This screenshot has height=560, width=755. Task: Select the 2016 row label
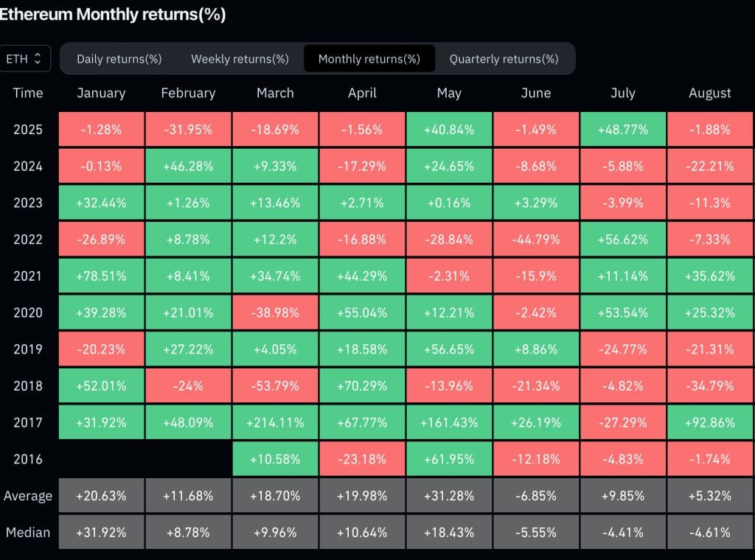(x=28, y=459)
